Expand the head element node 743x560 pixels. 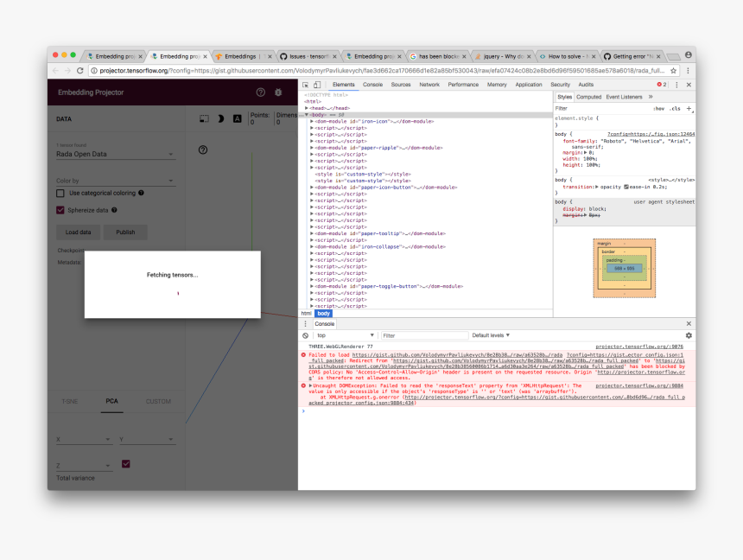307,108
